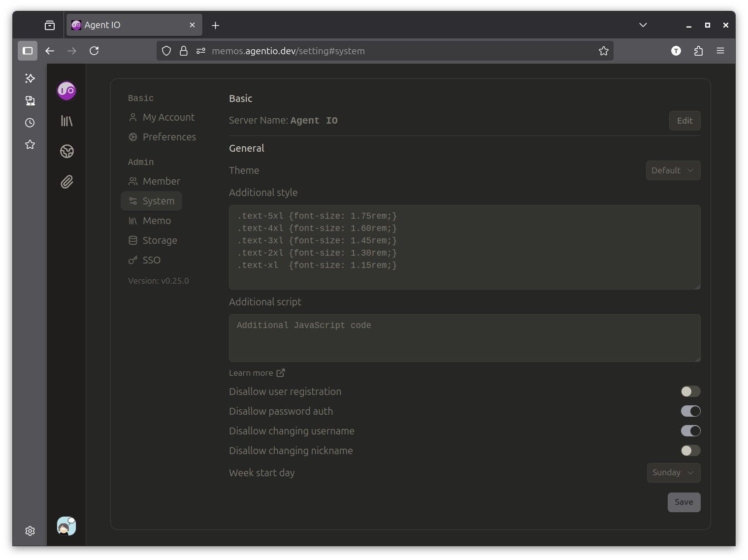
Task: Click the site security padlock icon
Action: tap(184, 51)
